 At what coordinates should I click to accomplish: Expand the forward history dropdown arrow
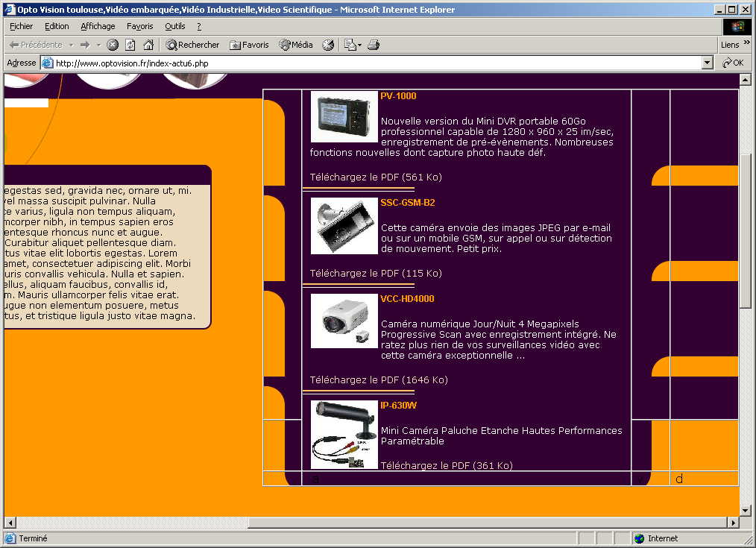pyautogui.click(x=98, y=45)
